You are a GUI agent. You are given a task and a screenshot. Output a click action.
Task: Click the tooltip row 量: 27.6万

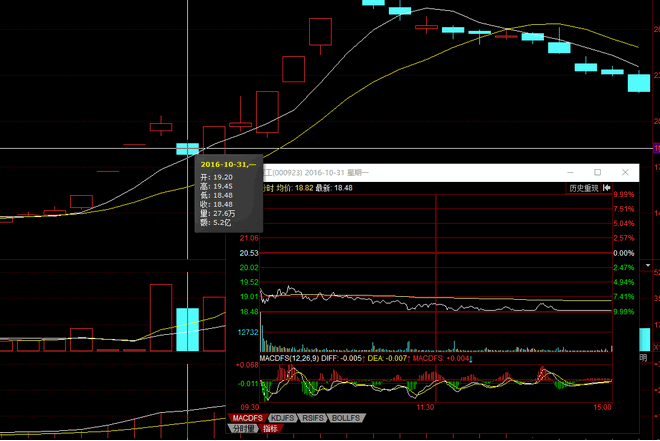218,213
